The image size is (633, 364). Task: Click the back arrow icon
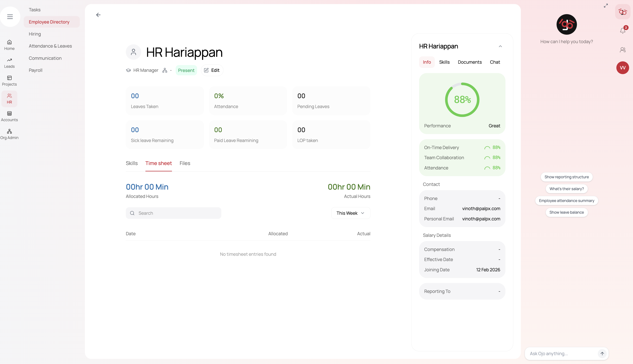98,15
